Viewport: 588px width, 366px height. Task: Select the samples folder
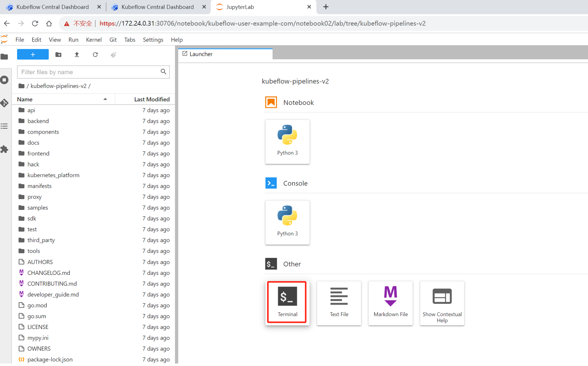click(93, 208)
